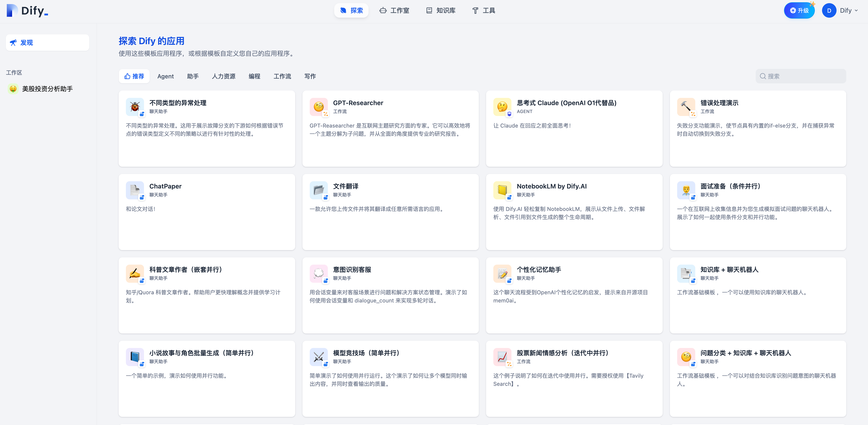868x425 pixels.
Task: Open the 知识库 tab in top navigation
Action: pyautogui.click(x=441, y=10)
